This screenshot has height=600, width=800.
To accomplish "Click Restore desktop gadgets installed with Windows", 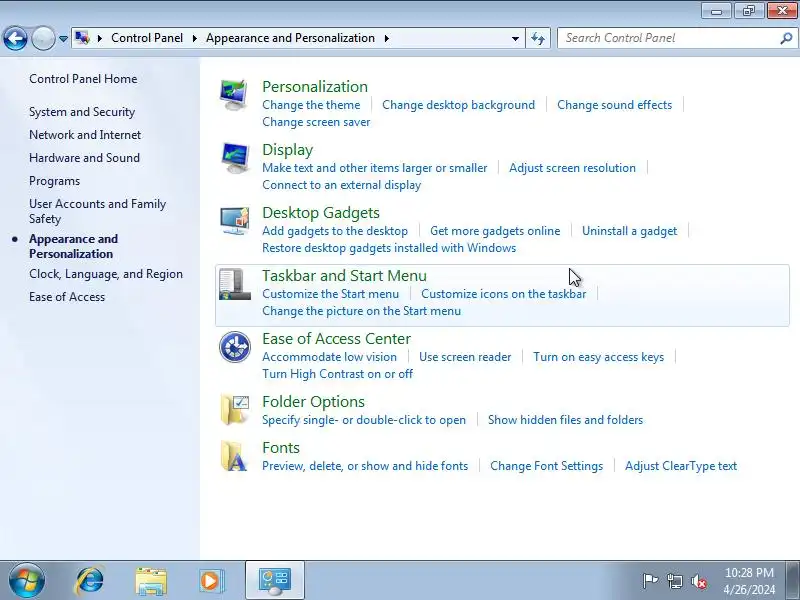I will [389, 248].
